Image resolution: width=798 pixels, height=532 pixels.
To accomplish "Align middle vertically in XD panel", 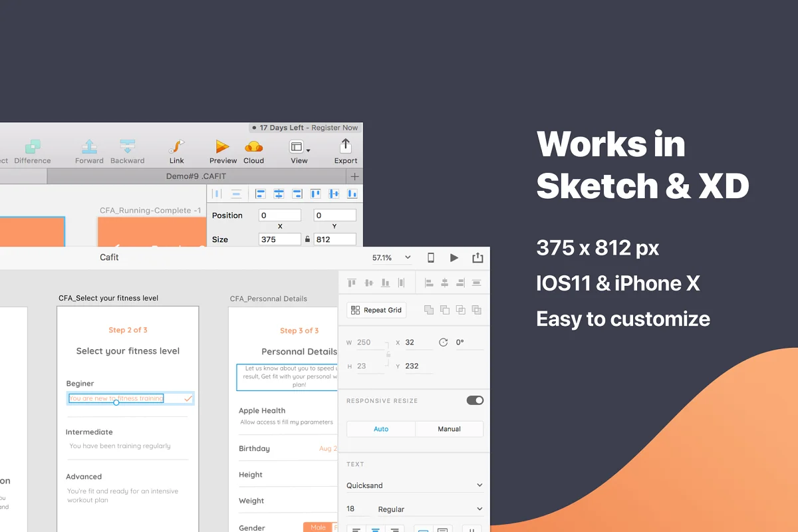I will [x=369, y=283].
